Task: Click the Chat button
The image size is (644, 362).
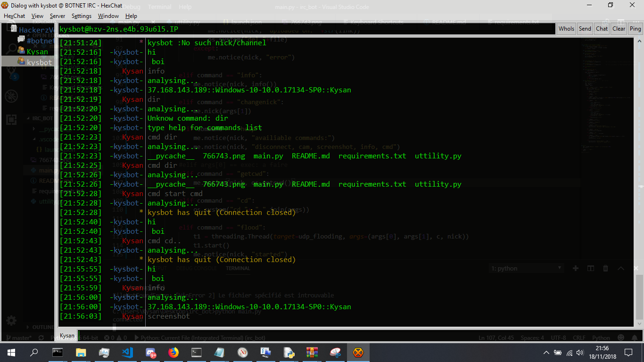Action: point(602,29)
